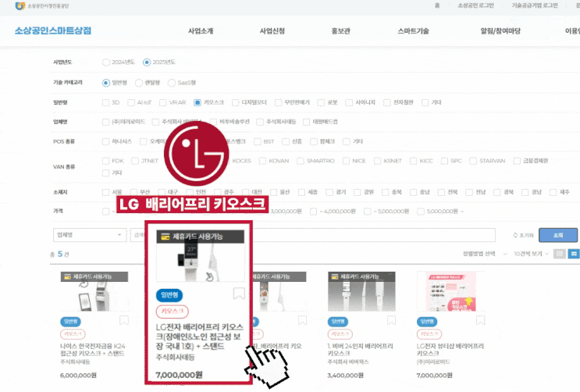This screenshot has width=580, height=392.
Task: Check the 경기 location checkbox
Action: coord(329,192)
